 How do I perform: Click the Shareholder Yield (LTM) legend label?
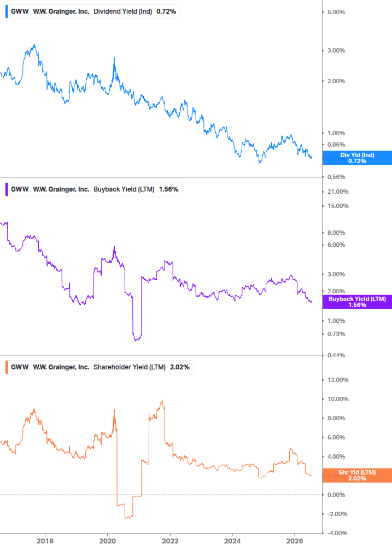(x=130, y=367)
